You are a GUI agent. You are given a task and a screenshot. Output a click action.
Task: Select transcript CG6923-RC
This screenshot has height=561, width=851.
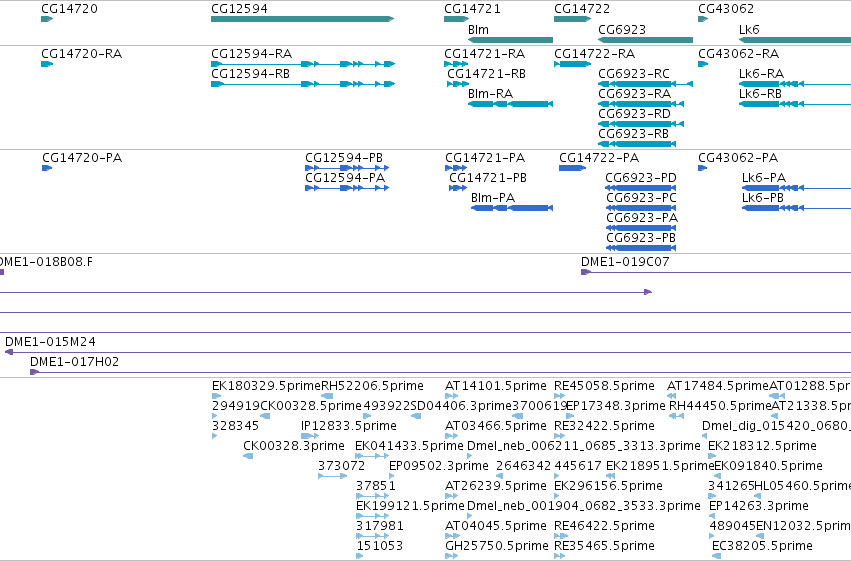click(x=645, y=84)
